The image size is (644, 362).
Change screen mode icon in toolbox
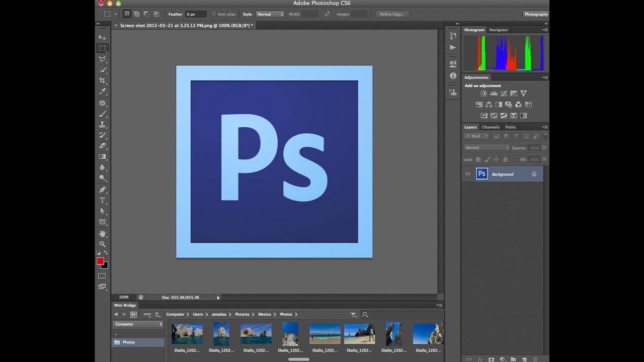tap(102, 287)
